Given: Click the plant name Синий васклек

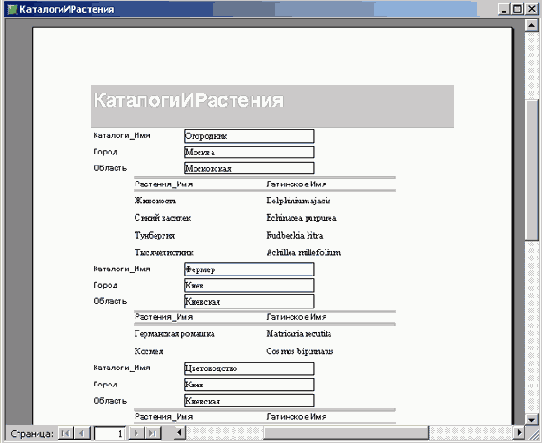Looking at the screenshot, I should [163, 218].
